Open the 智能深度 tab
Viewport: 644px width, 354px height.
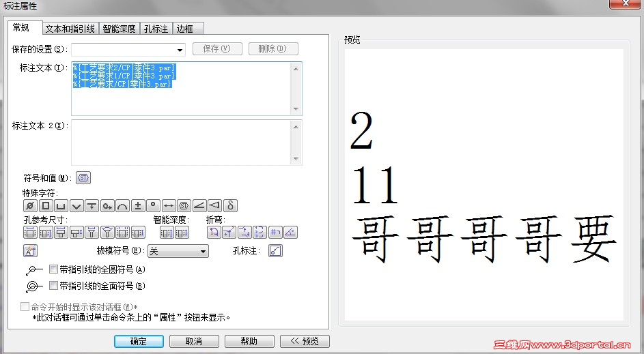pos(119,29)
